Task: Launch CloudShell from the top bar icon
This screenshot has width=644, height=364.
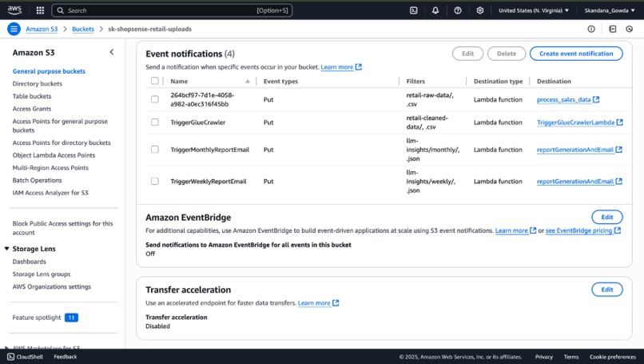Action: pos(414,10)
